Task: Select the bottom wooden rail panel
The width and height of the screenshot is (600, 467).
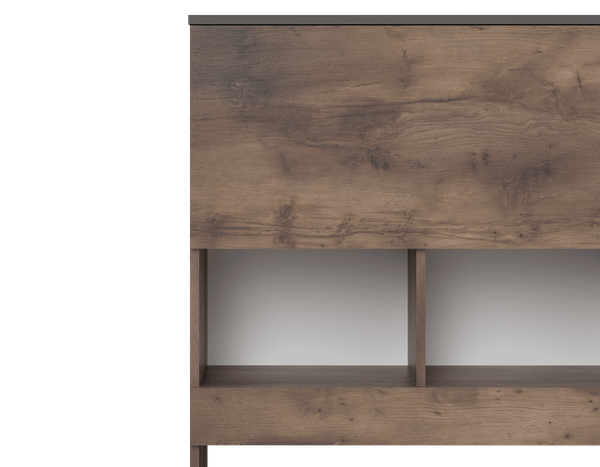Action: point(394,416)
